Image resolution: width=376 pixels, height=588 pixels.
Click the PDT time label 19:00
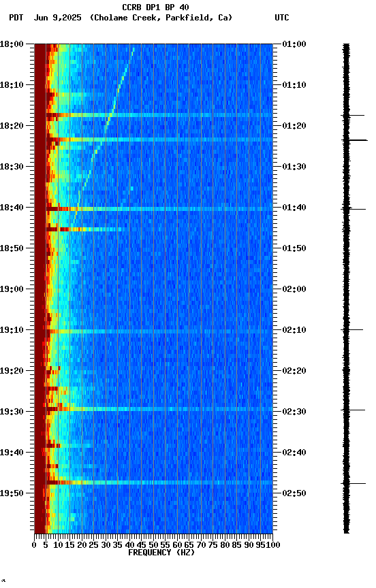point(12,289)
